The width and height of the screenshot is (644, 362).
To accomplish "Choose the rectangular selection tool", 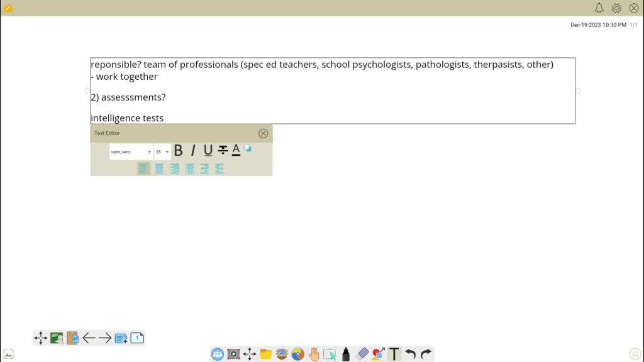I will [x=330, y=354].
